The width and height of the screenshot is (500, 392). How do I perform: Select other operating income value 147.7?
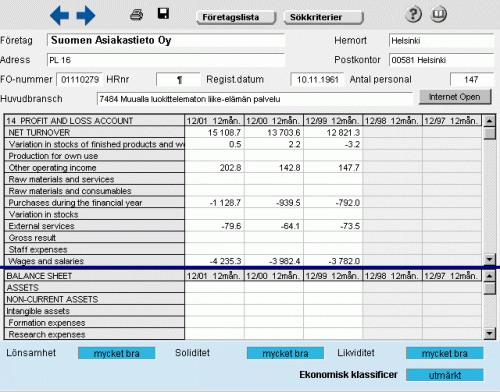(333, 168)
